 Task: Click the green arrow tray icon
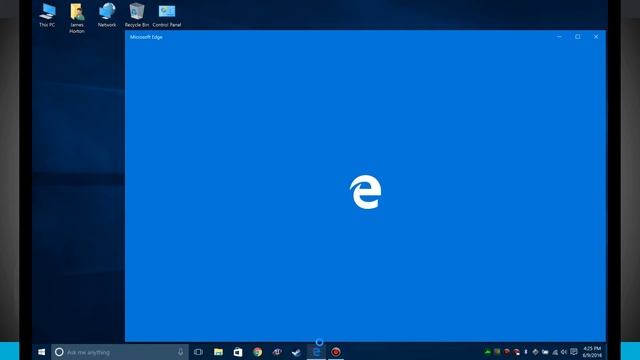point(487,352)
